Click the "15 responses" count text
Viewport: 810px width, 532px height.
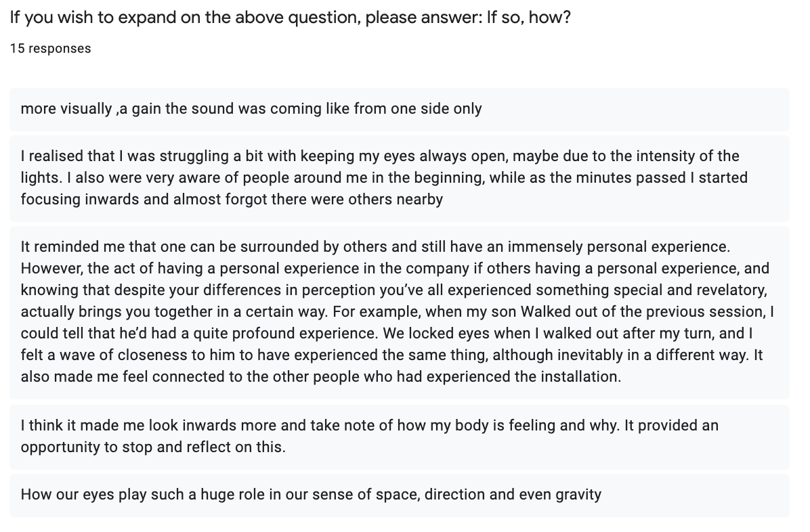pyautogui.click(x=50, y=49)
